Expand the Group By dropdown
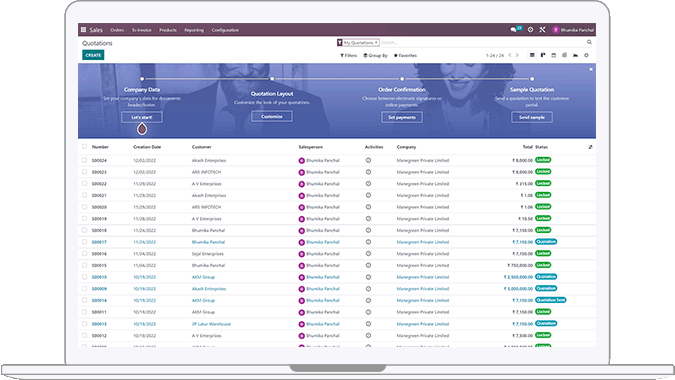The height and width of the screenshot is (380, 675). [x=375, y=56]
